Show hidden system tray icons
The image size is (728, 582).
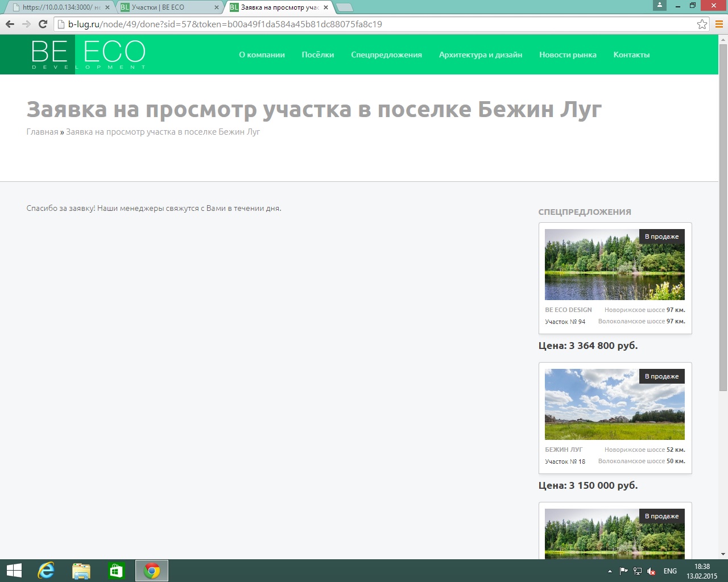point(610,571)
